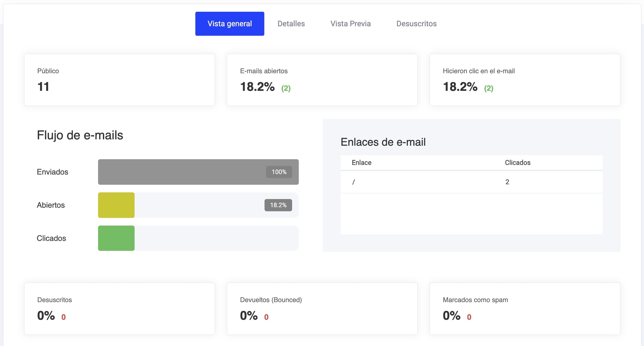Image resolution: width=644 pixels, height=346 pixels.
Task: Select the Vista general tab
Action: 229,24
